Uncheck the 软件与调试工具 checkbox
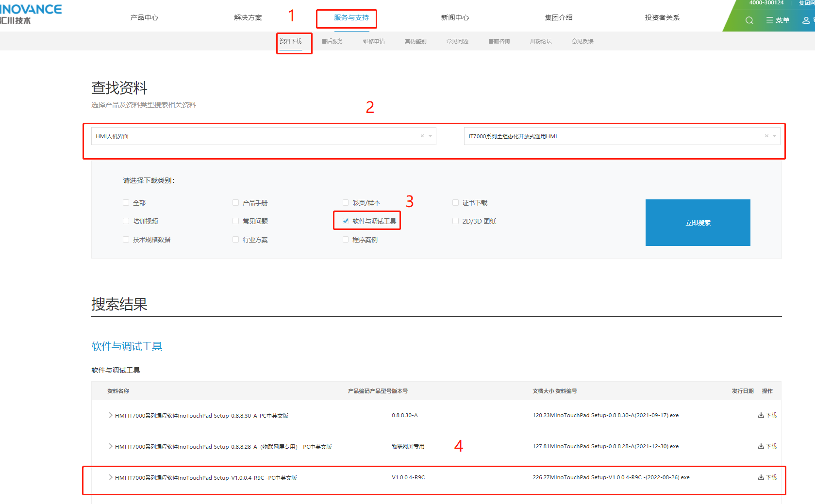 346,221
